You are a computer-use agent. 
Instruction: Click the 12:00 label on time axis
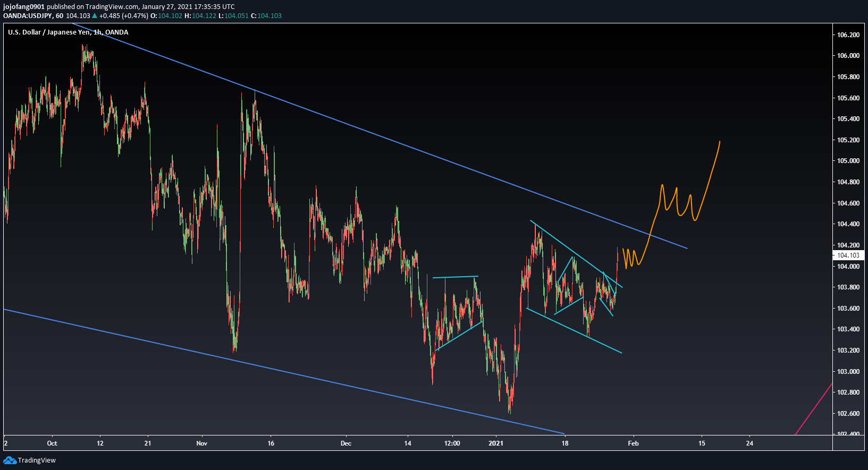tap(452, 443)
